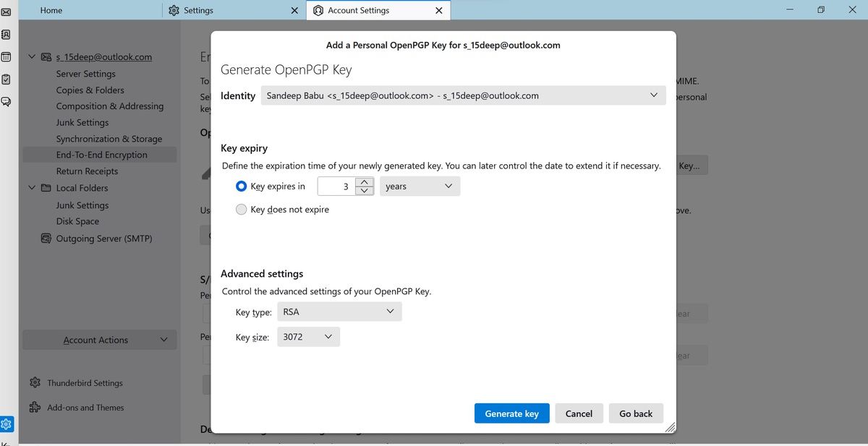
Task: Open the Chat space icon
Action: tap(6, 101)
